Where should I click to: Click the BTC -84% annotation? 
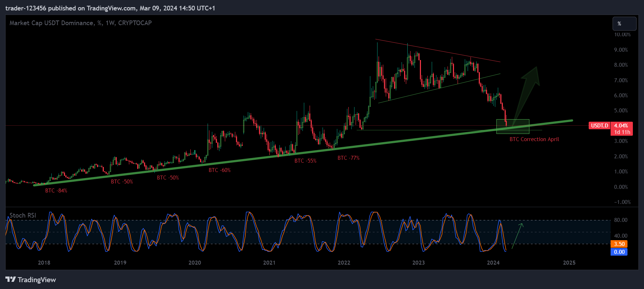[56, 191]
